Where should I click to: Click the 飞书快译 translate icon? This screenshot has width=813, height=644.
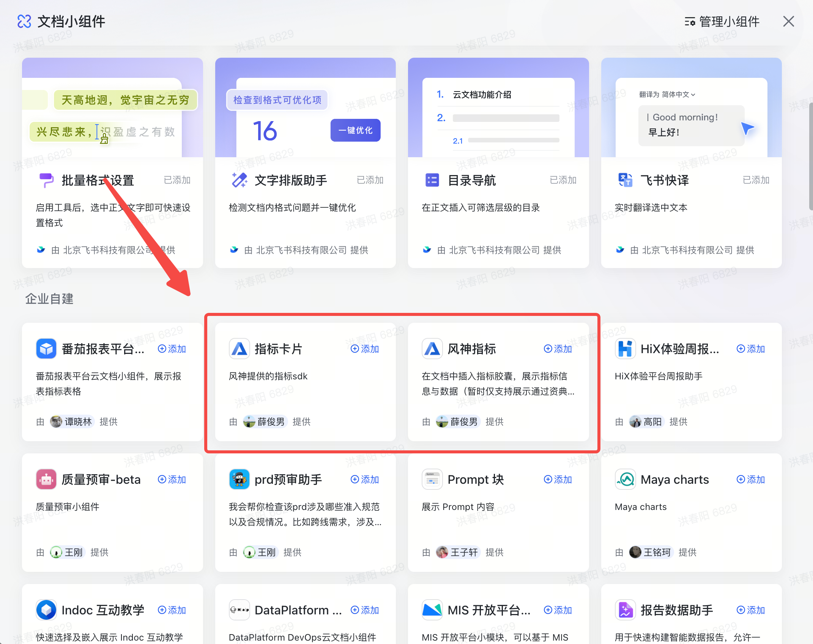pos(625,180)
